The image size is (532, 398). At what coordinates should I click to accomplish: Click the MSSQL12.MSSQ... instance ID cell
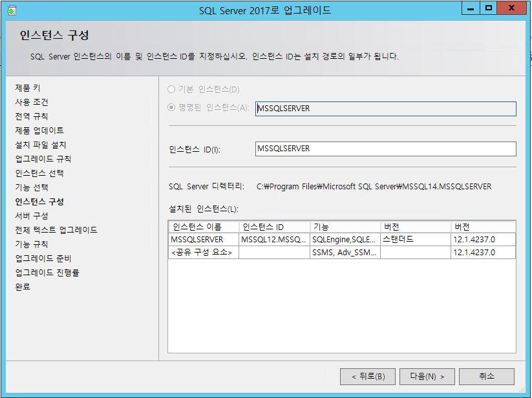click(x=275, y=239)
